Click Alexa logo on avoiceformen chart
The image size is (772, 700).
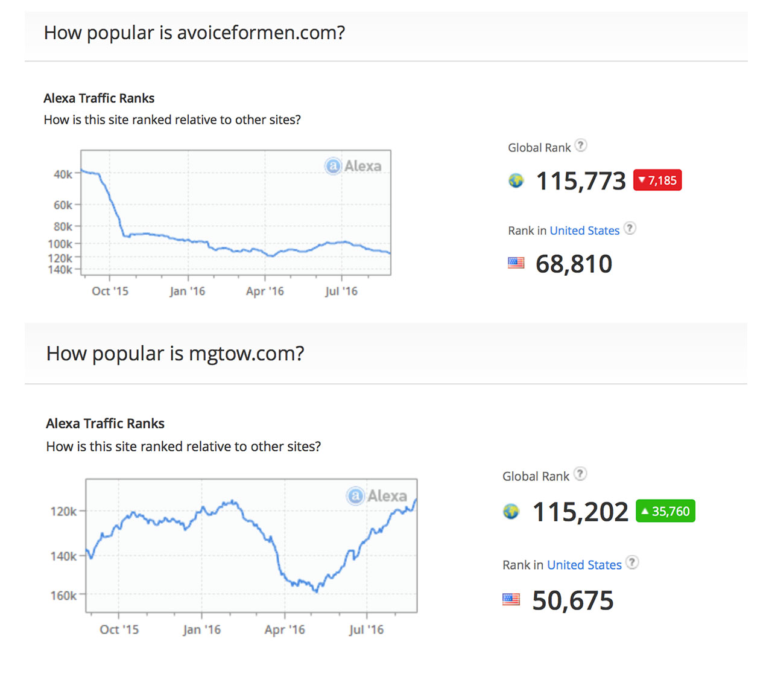[353, 166]
